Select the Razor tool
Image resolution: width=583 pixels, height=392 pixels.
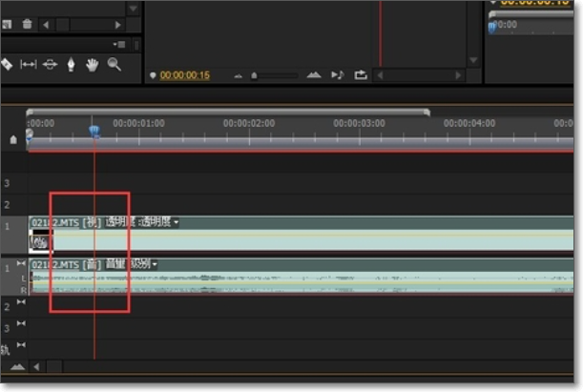tap(7, 65)
